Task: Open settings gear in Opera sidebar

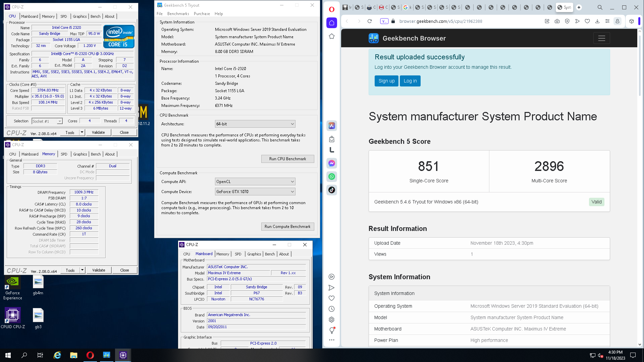Action: click(x=332, y=320)
